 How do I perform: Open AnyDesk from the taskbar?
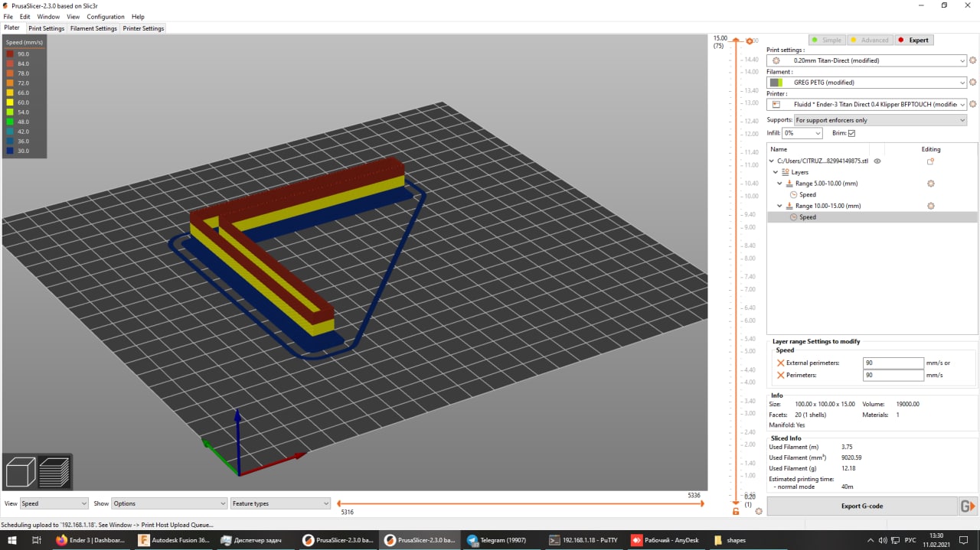666,540
